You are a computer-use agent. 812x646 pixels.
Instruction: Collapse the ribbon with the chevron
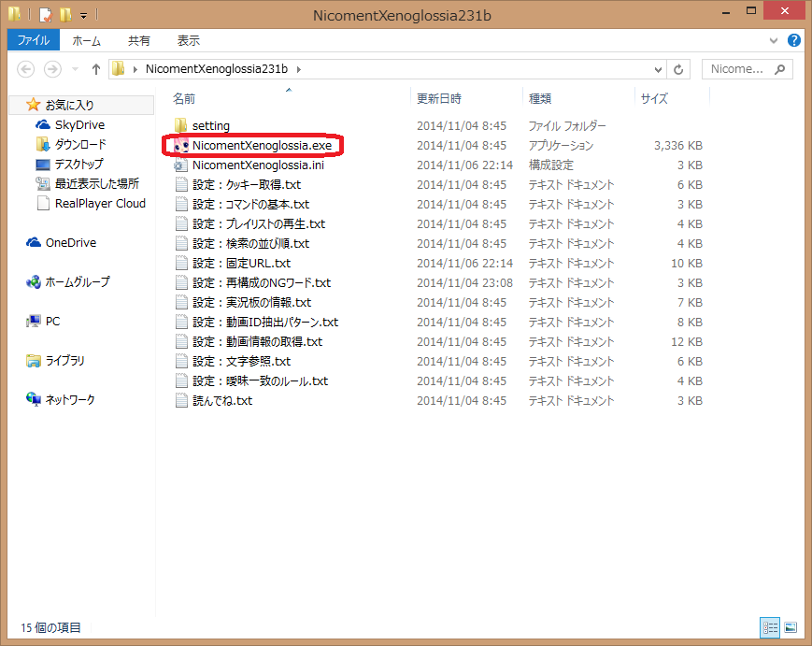(x=776, y=40)
